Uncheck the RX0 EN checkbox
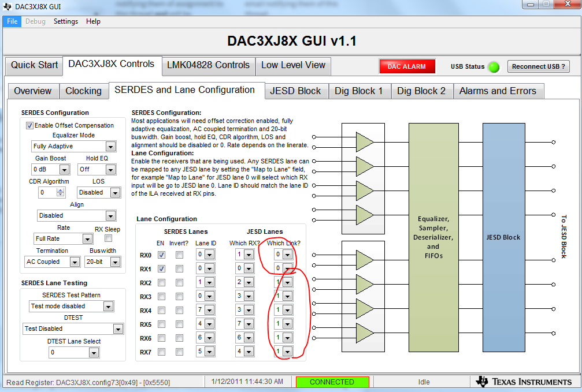The height and width of the screenshot is (392, 582). click(161, 255)
